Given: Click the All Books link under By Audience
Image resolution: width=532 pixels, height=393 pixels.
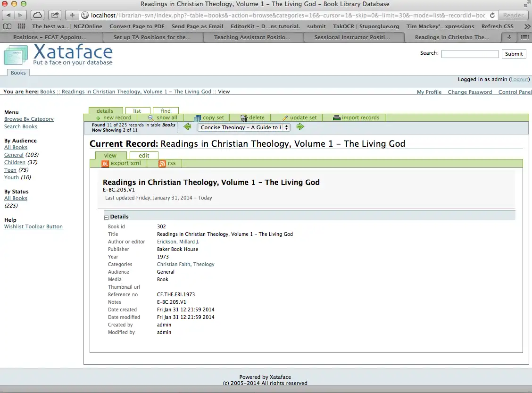Looking at the screenshot, I should [x=16, y=147].
